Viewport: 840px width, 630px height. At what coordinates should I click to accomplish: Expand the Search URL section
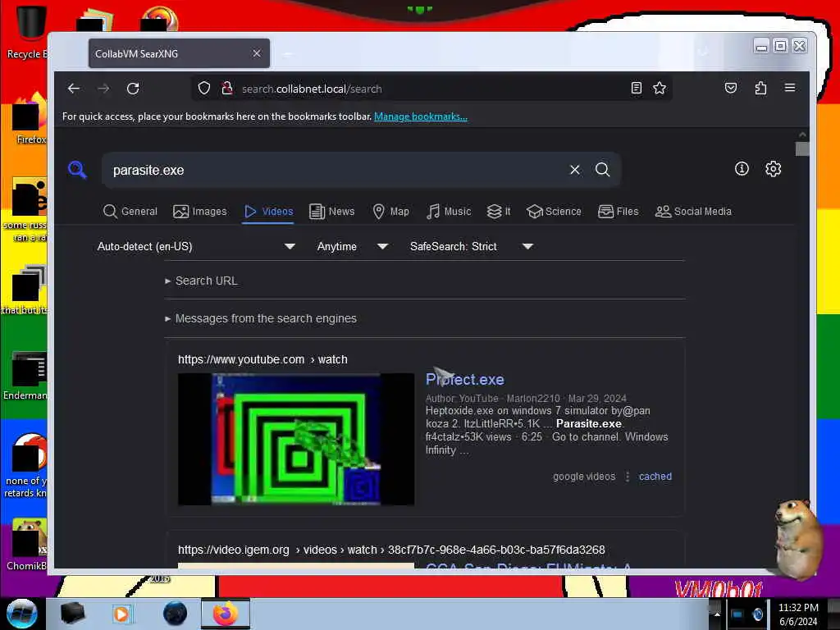202,281
